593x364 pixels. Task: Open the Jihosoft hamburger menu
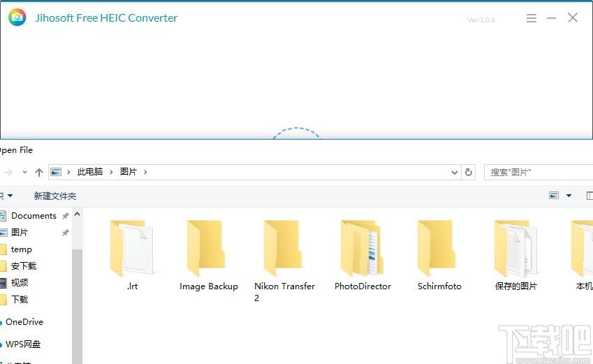532,17
